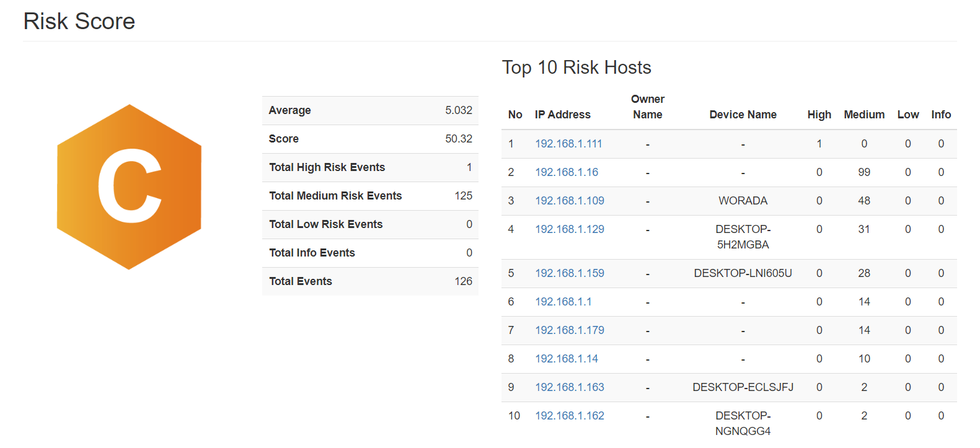This screenshot has height=448, width=980.
Task: Open host 192.168.1.179 link
Action: (569, 330)
